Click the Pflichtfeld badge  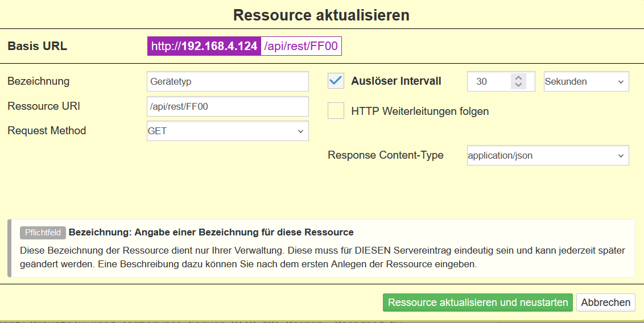click(43, 233)
